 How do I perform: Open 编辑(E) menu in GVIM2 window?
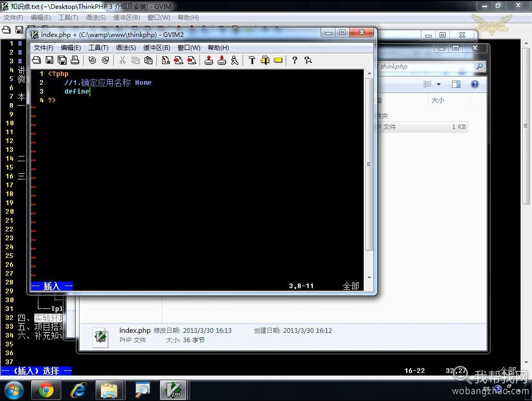(x=71, y=47)
